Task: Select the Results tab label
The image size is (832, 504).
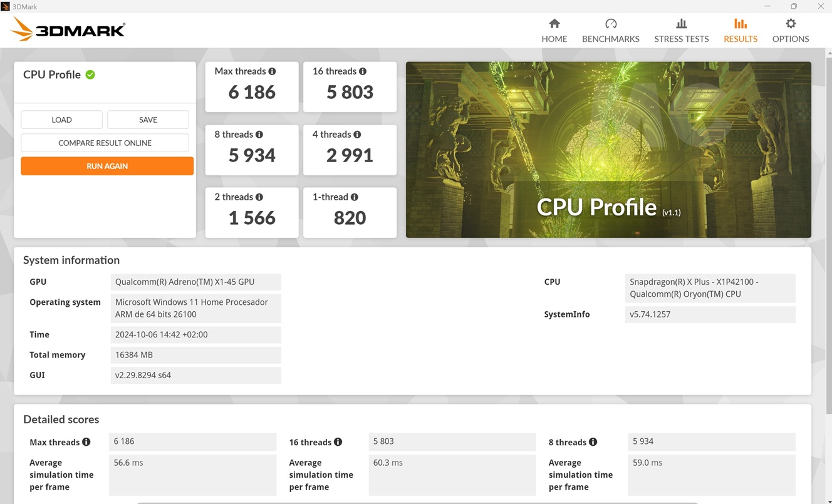Action: [740, 39]
